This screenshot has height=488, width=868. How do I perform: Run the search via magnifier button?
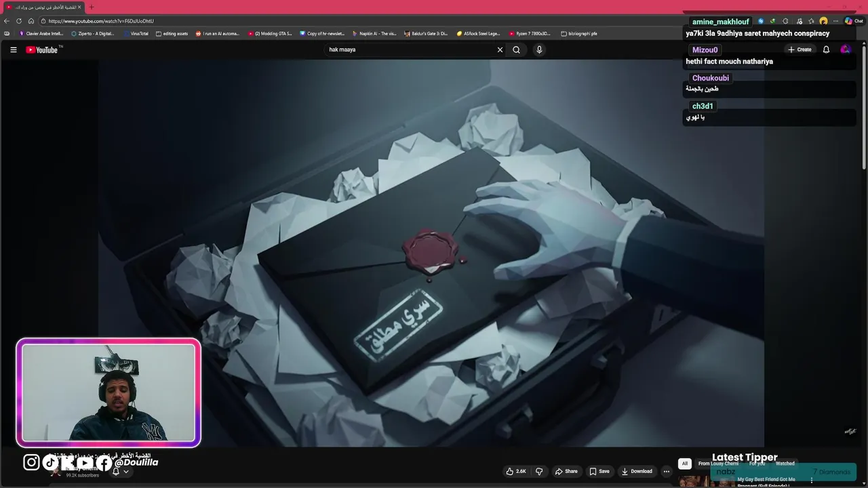pos(517,49)
